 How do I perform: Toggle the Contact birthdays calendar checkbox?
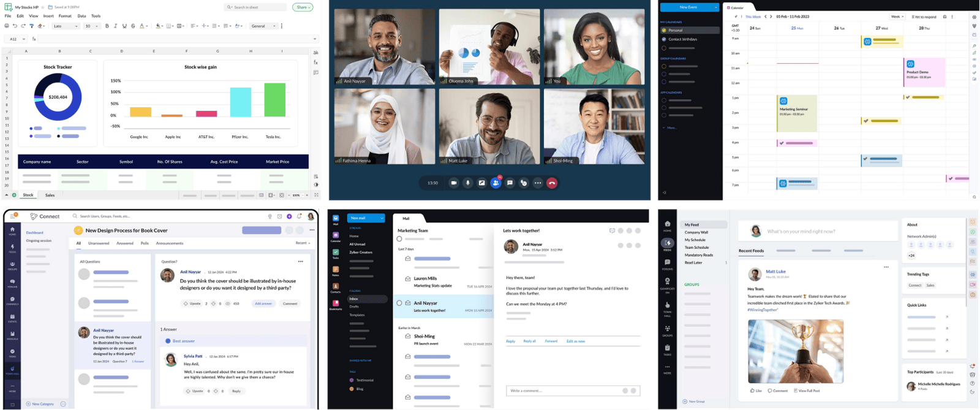[664, 39]
